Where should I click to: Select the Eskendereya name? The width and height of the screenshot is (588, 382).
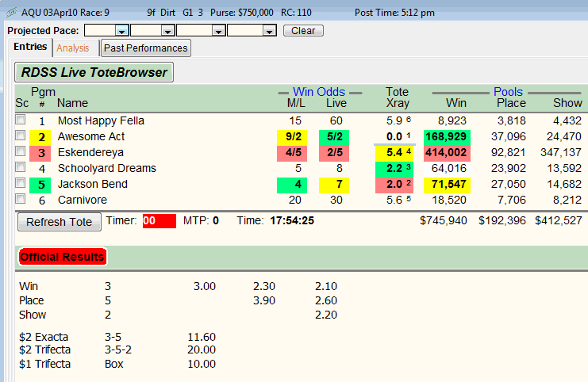(x=90, y=152)
